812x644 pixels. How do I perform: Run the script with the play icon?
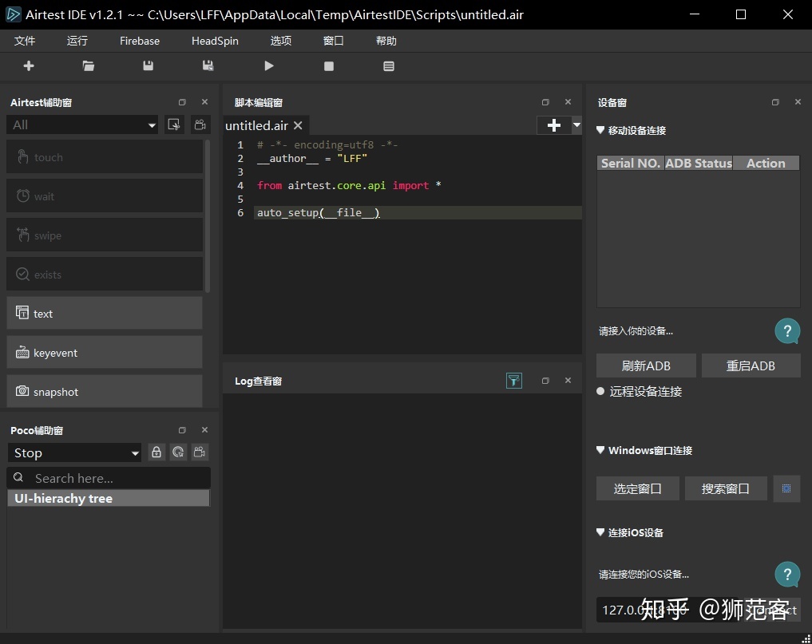[269, 65]
